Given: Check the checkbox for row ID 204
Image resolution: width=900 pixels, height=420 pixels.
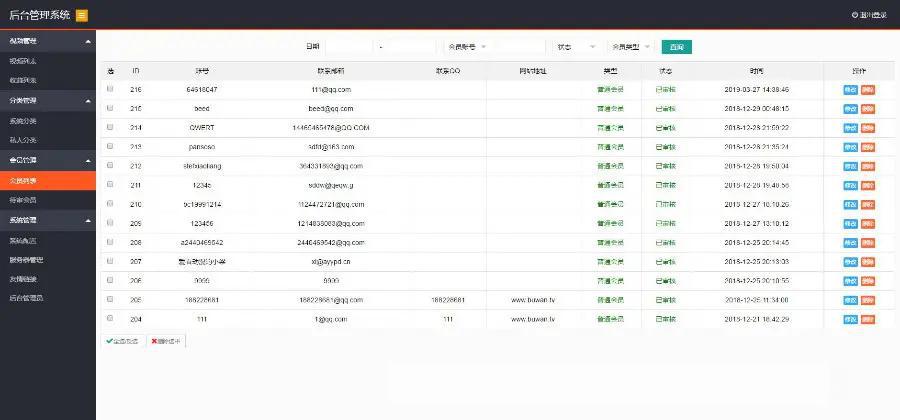Looking at the screenshot, I should click(110, 318).
